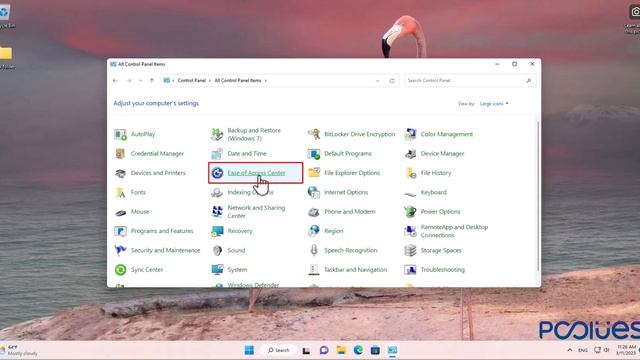Image resolution: width=640 pixels, height=360 pixels.
Task: Click the taskbar Search box
Action: (x=279, y=350)
